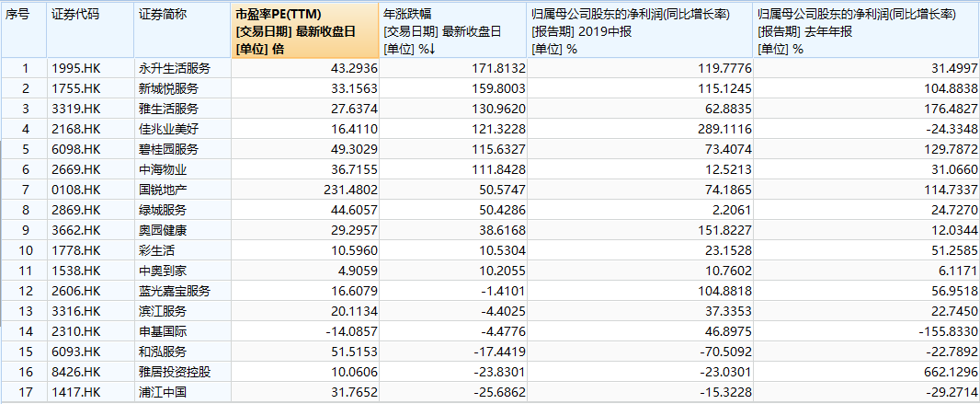This screenshot has height=404, width=980.
Task: Click the 序号 column header
Action: (24, 30)
